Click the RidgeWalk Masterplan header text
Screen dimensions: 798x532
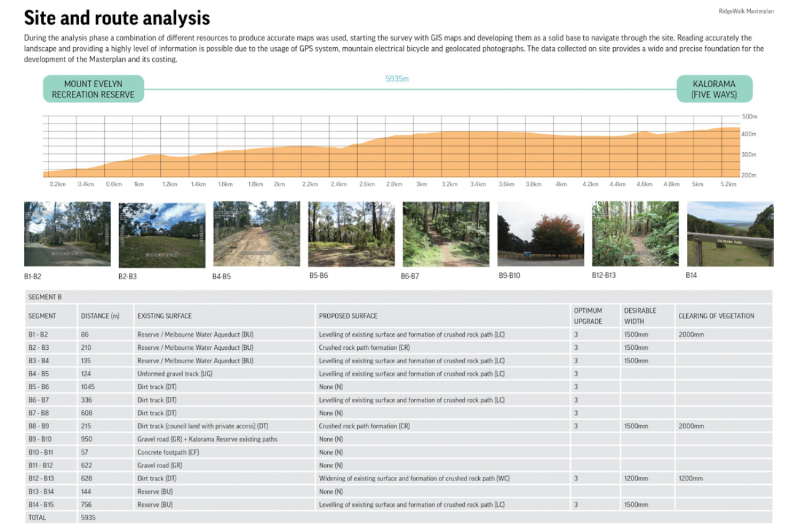pos(745,11)
